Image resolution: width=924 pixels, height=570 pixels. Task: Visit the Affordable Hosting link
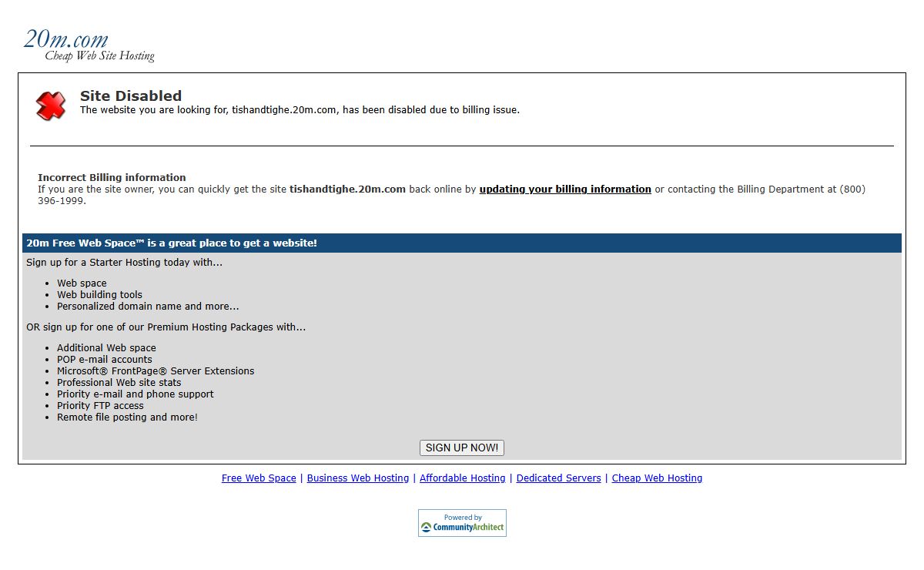tap(463, 478)
